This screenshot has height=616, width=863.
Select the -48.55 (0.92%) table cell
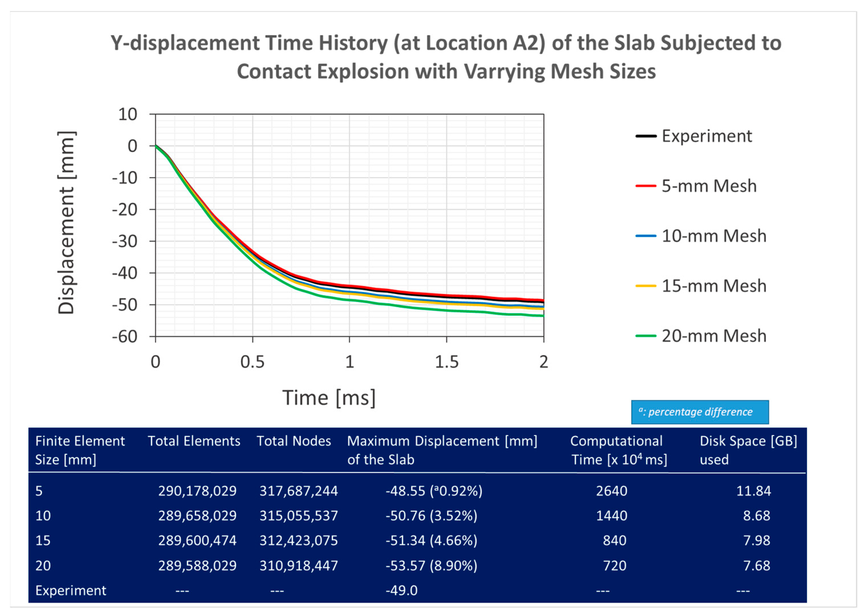[x=434, y=491]
